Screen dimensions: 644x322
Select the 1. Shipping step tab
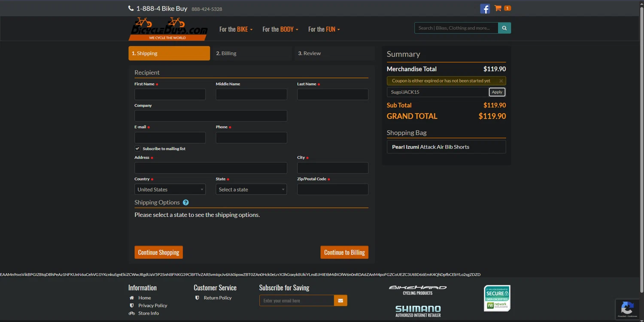169,53
